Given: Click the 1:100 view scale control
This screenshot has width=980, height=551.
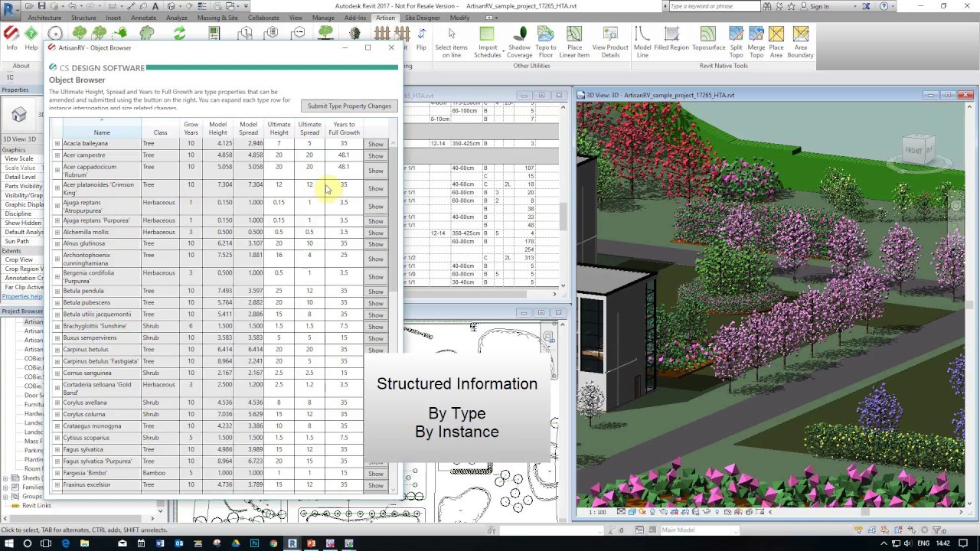Looking at the screenshot, I should 598,512.
